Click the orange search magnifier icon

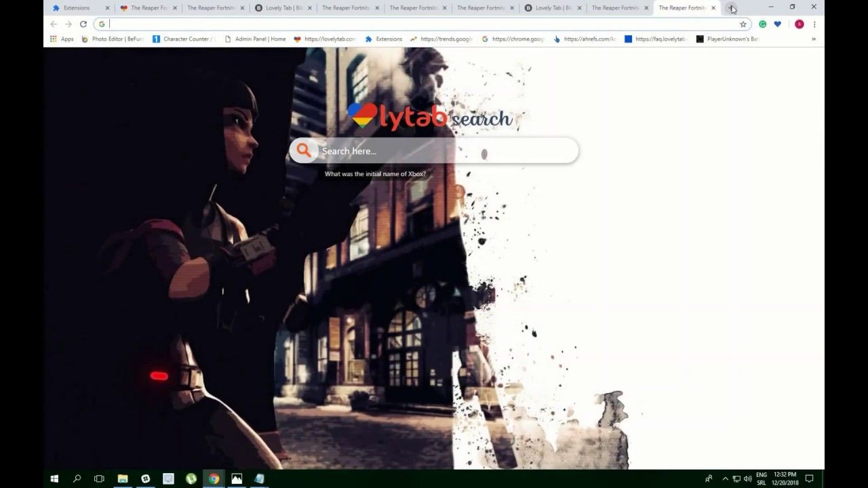(x=303, y=150)
